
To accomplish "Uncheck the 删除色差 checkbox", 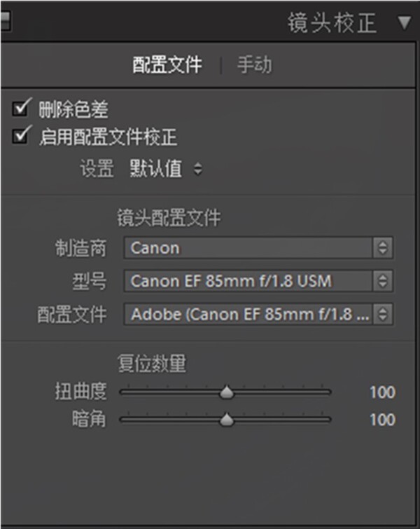I will tap(21, 108).
